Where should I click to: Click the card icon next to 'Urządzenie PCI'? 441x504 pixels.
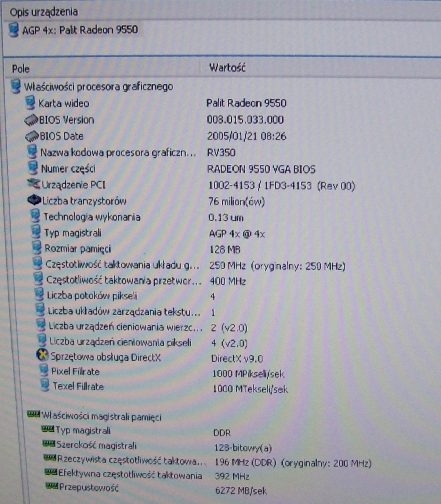click(x=34, y=184)
